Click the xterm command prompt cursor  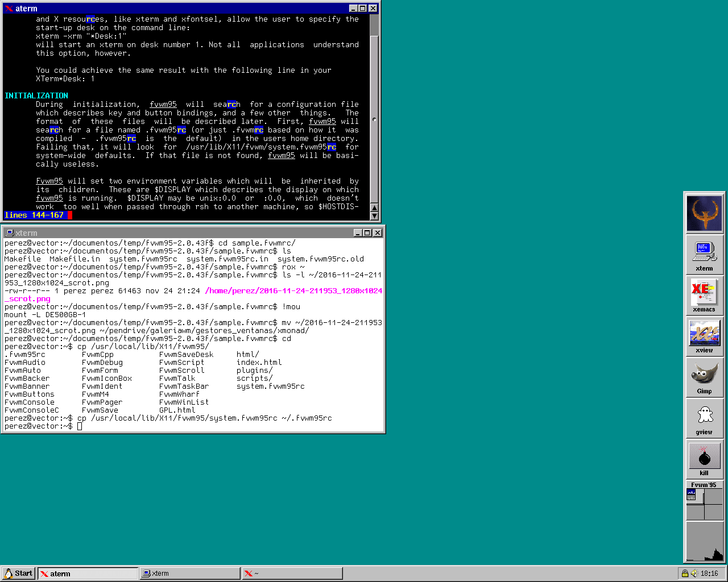80,426
